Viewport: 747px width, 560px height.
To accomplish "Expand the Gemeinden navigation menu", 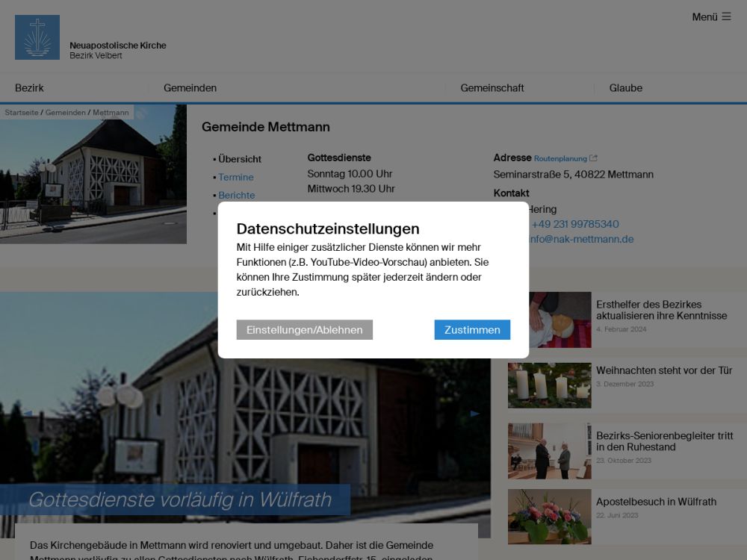I will pos(190,88).
